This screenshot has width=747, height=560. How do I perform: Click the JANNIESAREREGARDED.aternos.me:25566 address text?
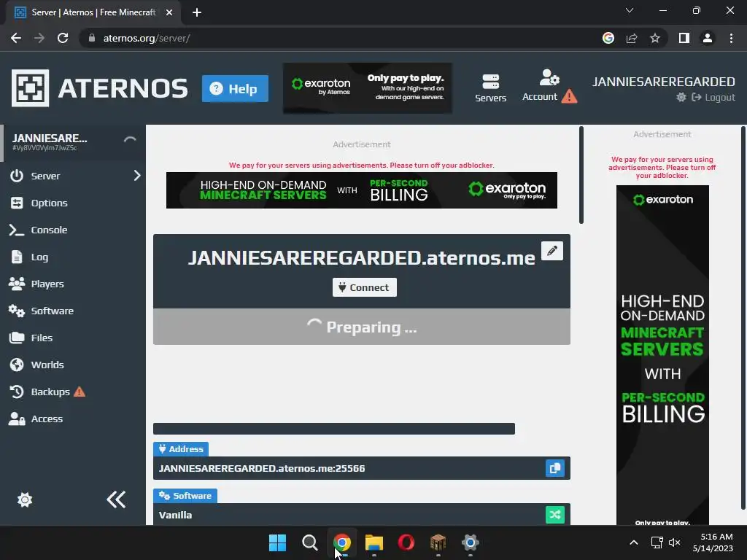coord(262,469)
